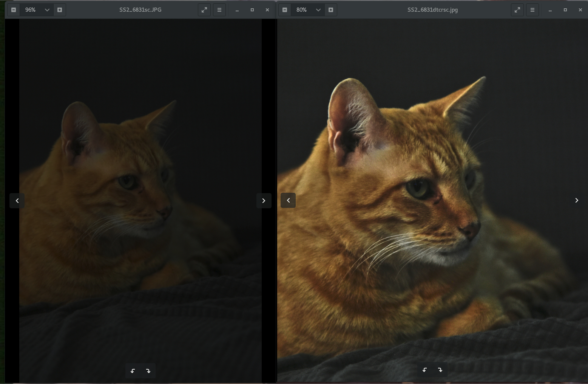Zoom in in SS2_6831sc.JPG window
This screenshot has width=588, height=384.
coord(60,10)
